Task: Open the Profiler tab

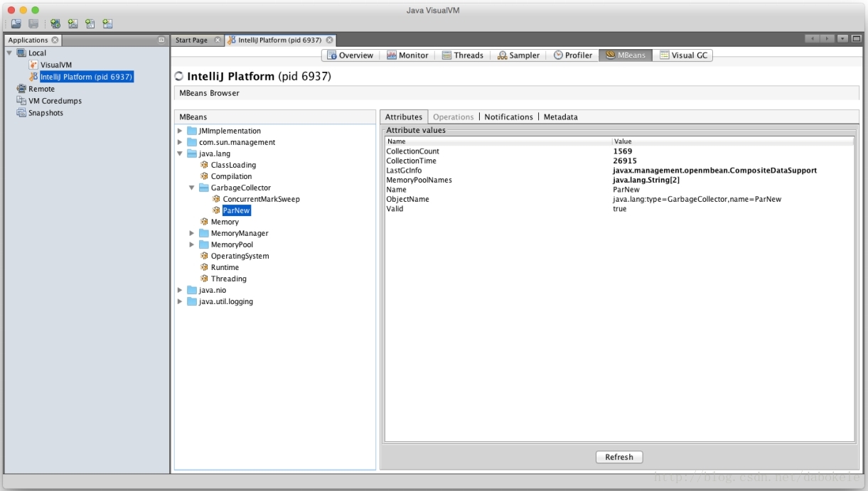Action: click(573, 55)
